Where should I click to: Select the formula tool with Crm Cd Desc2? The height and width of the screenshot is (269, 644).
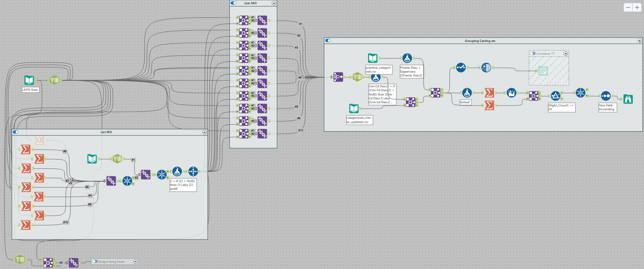(375, 77)
